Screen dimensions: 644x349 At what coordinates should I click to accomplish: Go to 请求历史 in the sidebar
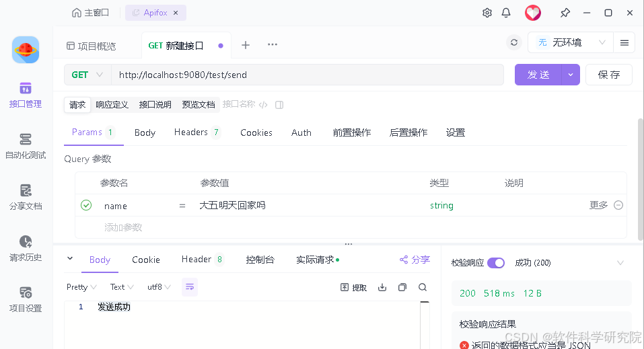coord(26,248)
